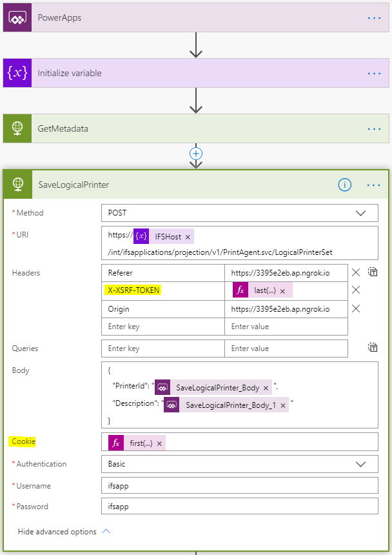This screenshot has height=555, width=392.
Task: Click the Username input field
Action: 239,485
